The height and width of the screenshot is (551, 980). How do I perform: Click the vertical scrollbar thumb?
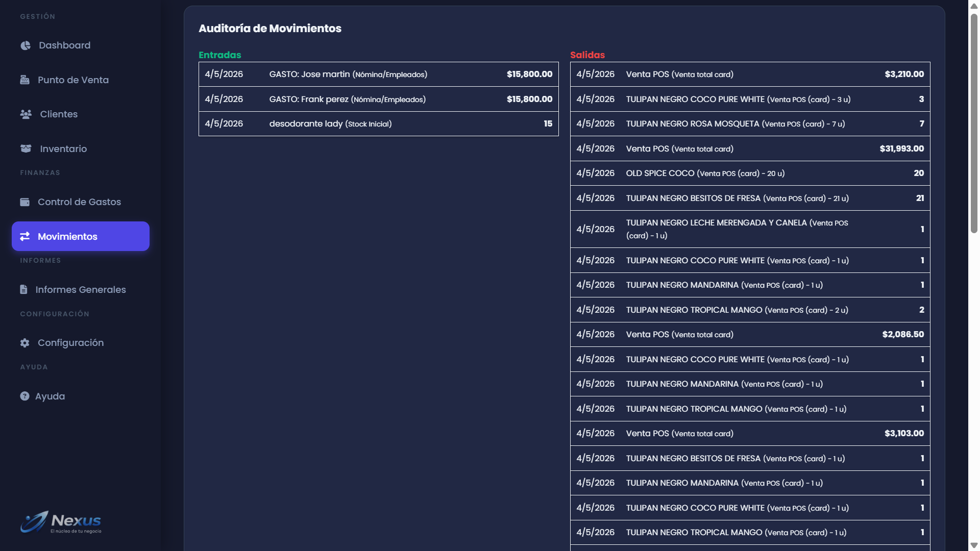(x=974, y=122)
